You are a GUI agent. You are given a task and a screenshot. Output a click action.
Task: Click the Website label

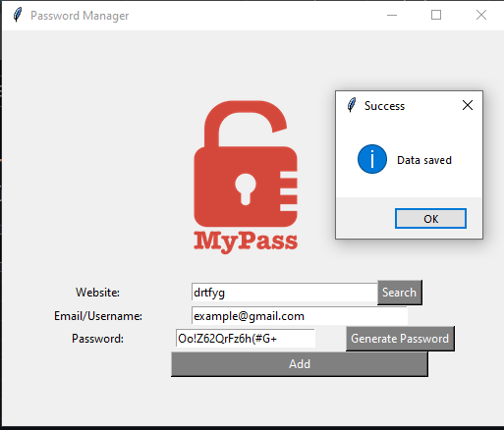97,293
